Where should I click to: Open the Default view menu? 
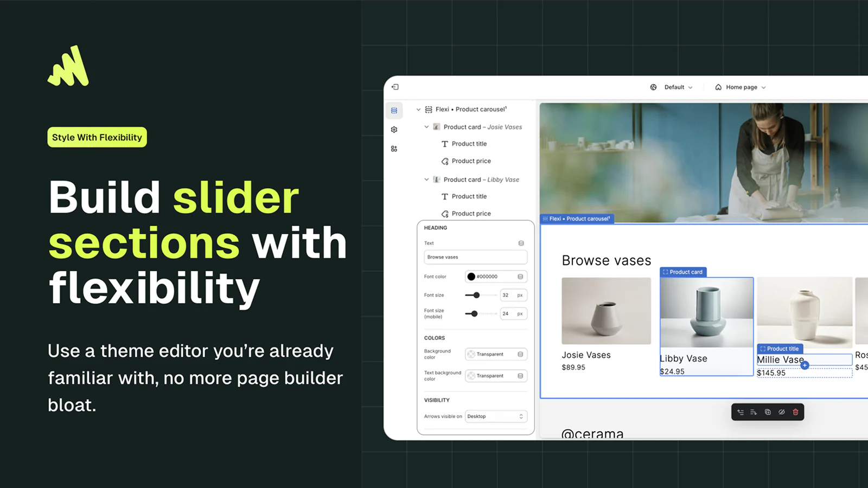pyautogui.click(x=674, y=87)
